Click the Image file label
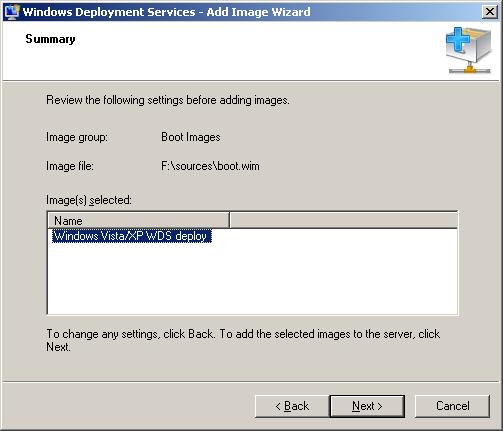Viewport: 503px width, 431px height. click(x=70, y=166)
